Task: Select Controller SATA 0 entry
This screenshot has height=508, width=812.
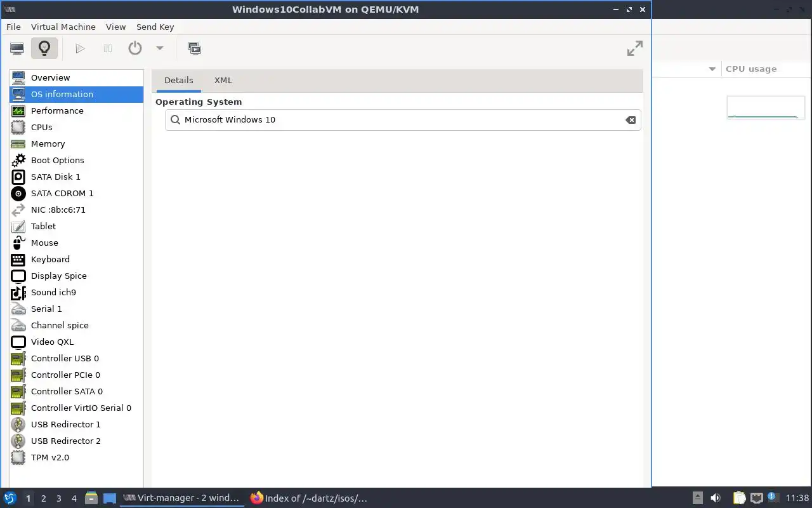Action: 76,391
